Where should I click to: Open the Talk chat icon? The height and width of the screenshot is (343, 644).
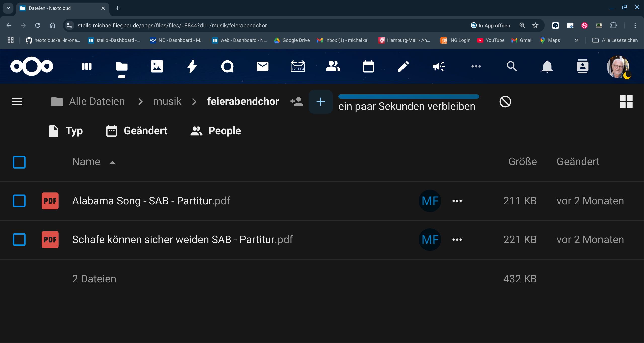(x=227, y=66)
